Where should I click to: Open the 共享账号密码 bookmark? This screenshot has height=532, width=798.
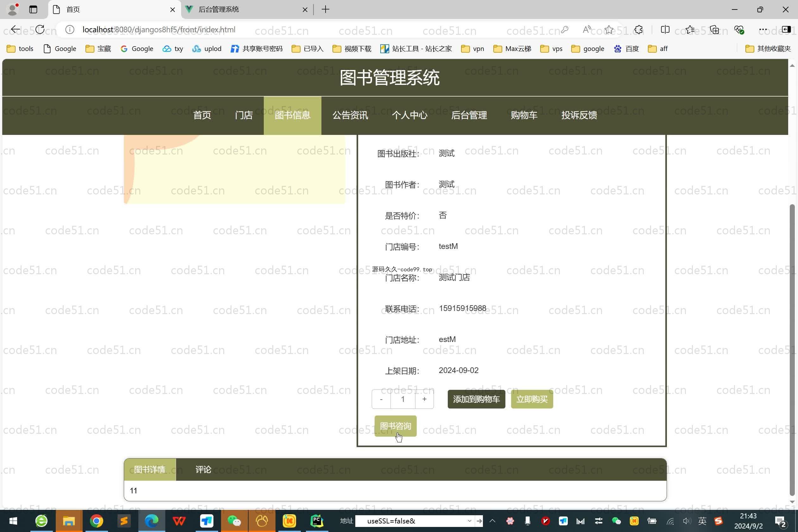point(256,48)
